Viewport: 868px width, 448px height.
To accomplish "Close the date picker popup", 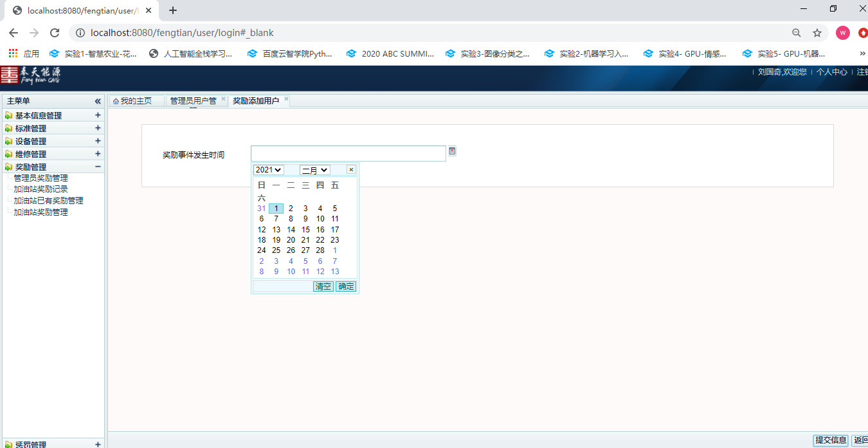I will pyautogui.click(x=350, y=170).
